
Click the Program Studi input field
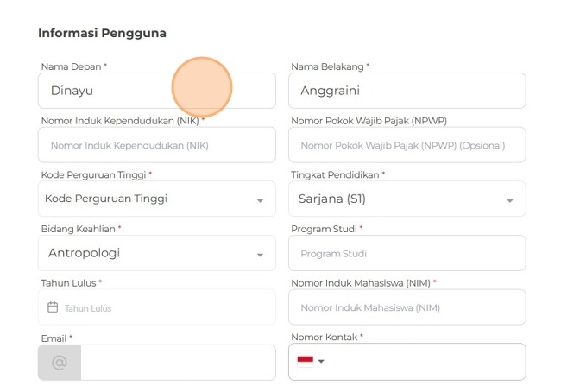coord(407,254)
